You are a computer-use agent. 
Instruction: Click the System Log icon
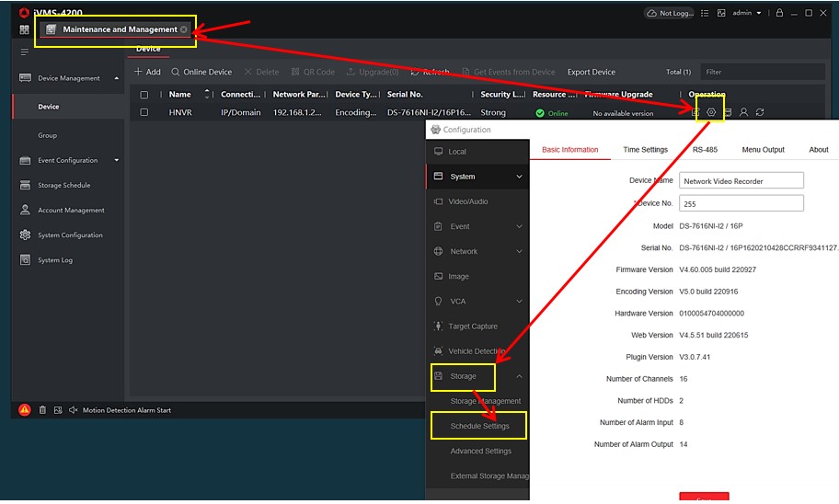pos(25,260)
